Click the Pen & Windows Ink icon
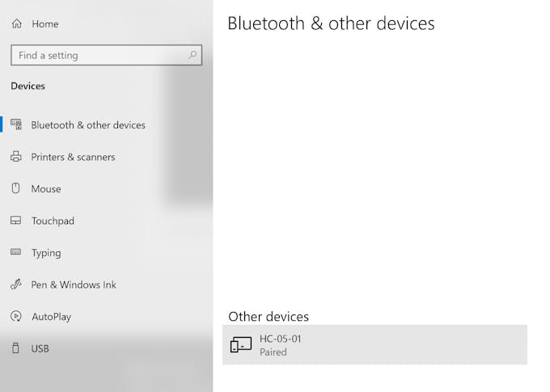The width and height of the screenshot is (550, 392). (16, 285)
